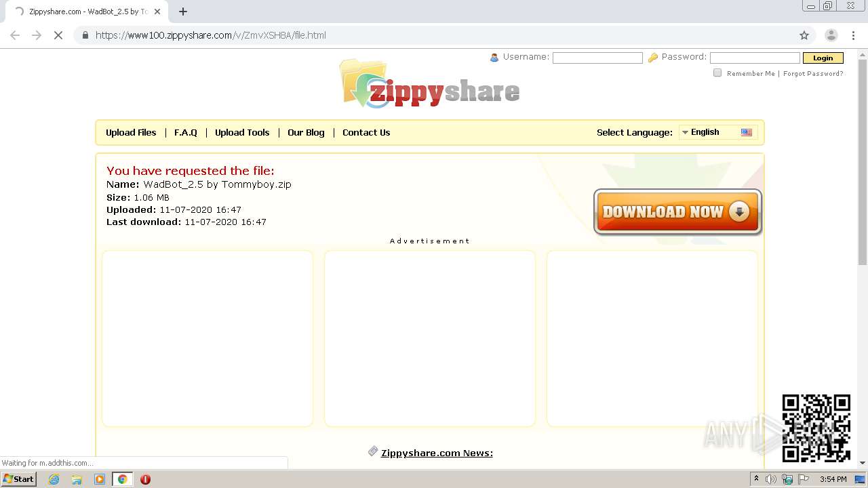Click the Uploaded 11-07-2020 16:47 text
This screenshot has width=868, height=488.
pyautogui.click(x=174, y=210)
